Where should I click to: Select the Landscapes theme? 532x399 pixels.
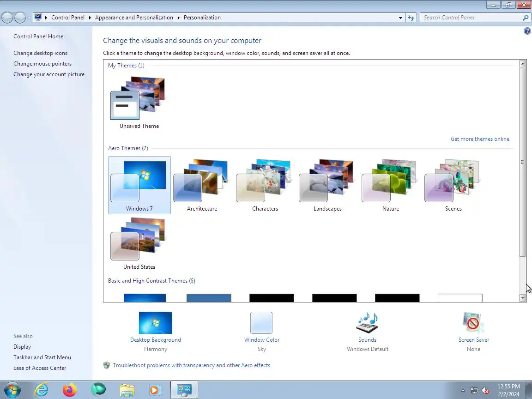pos(327,185)
